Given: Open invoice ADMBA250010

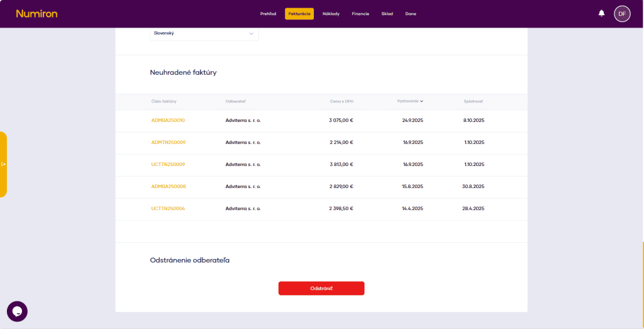Looking at the screenshot, I should pyautogui.click(x=168, y=120).
